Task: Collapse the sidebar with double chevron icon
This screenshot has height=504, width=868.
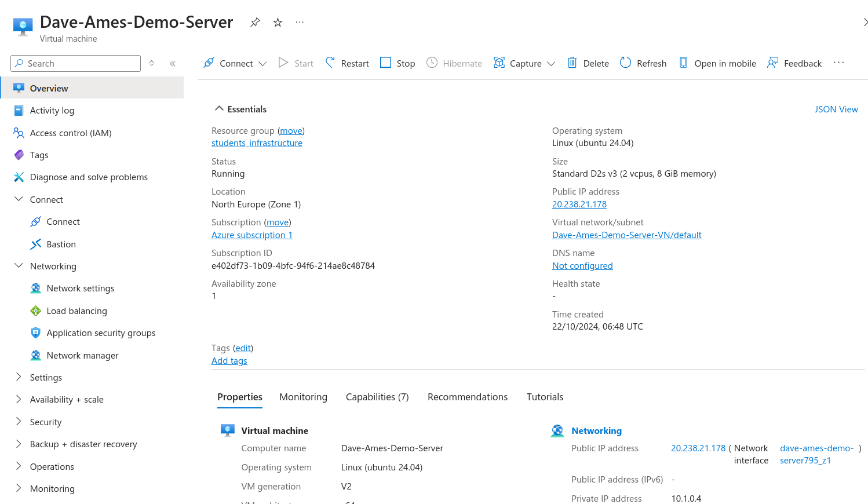Action: pos(173,64)
